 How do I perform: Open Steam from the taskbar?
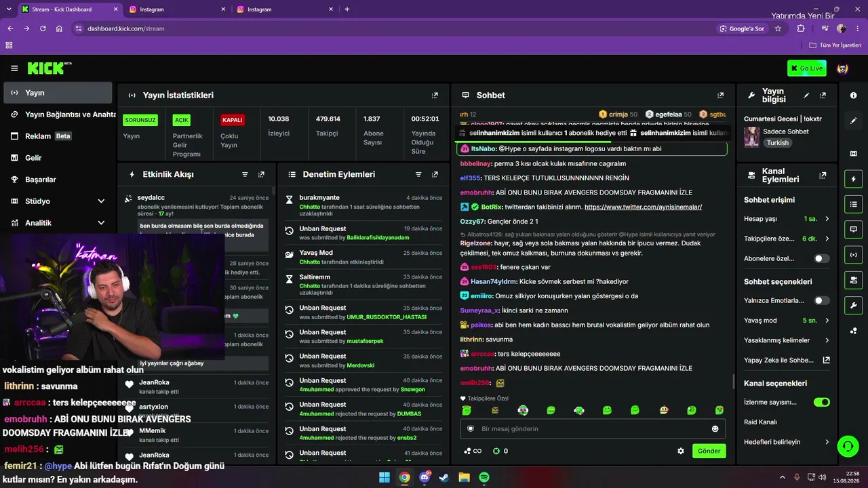(444, 477)
